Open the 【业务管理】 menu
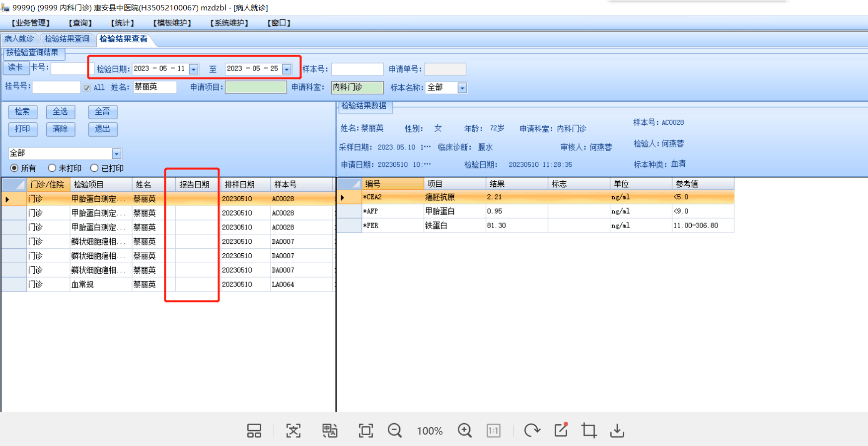The height and width of the screenshot is (446, 868). (x=30, y=23)
